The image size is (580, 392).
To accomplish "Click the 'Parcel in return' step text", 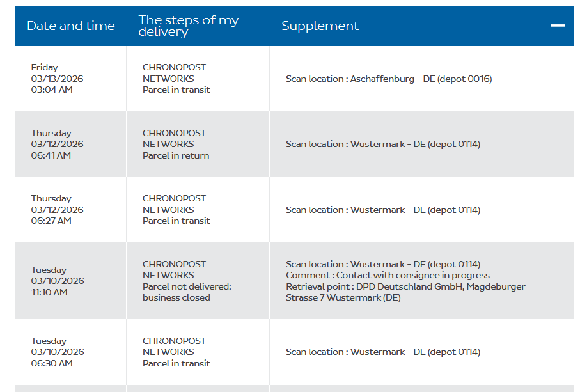I will click(x=176, y=155).
